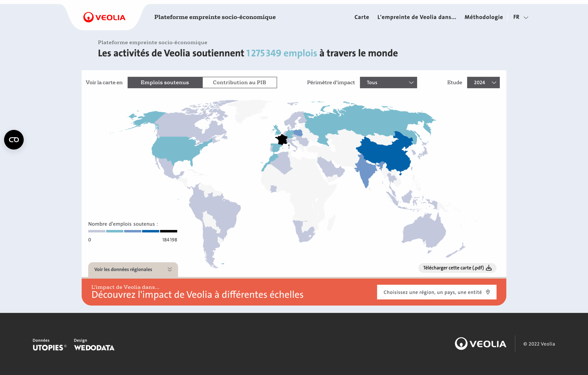
Task: Expand Voir les données régionales panel
Action: pos(133,270)
